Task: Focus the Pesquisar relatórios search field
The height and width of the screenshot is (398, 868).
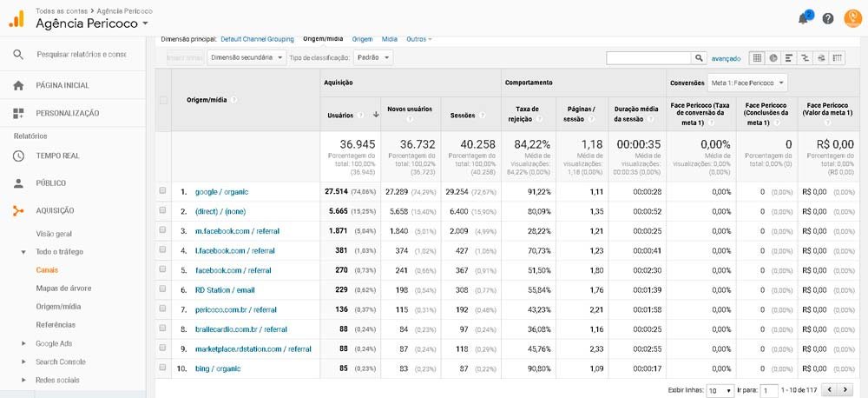Action: [x=82, y=55]
